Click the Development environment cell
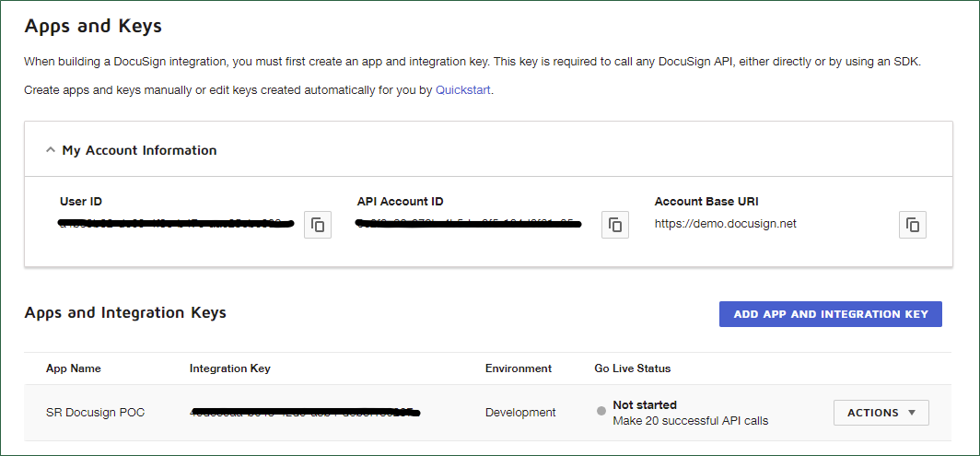The height and width of the screenshot is (456, 980). click(520, 413)
